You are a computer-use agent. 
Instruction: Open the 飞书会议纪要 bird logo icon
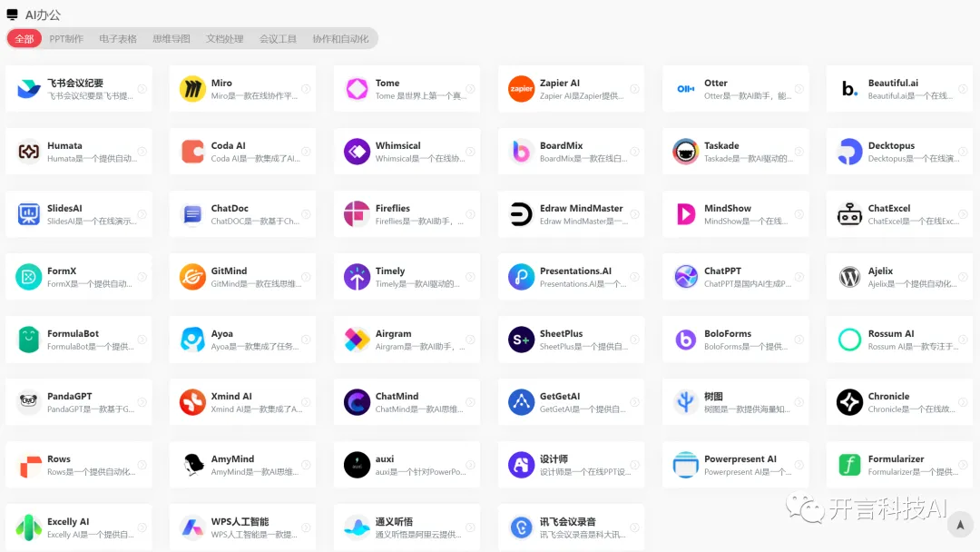click(29, 89)
